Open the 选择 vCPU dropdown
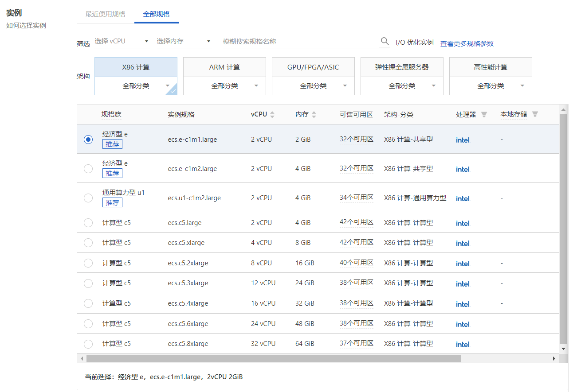Image resolution: width=569 pixels, height=392 pixels. pos(122,41)
